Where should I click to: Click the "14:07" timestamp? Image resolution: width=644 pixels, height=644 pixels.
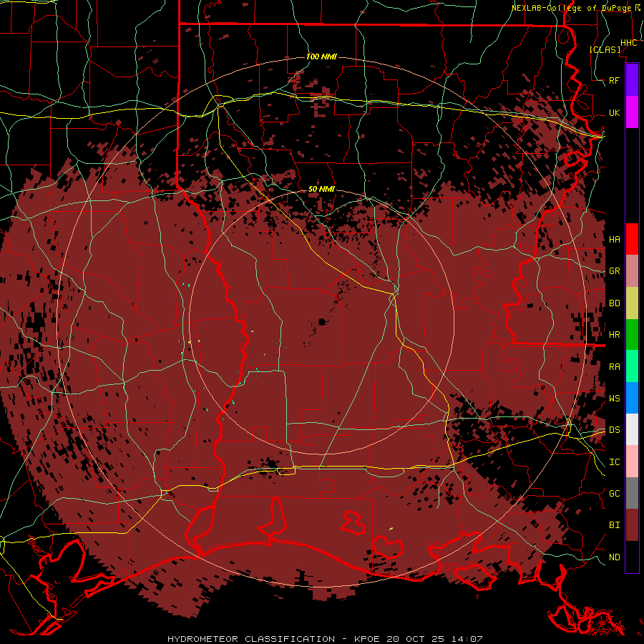pos(467,639)
